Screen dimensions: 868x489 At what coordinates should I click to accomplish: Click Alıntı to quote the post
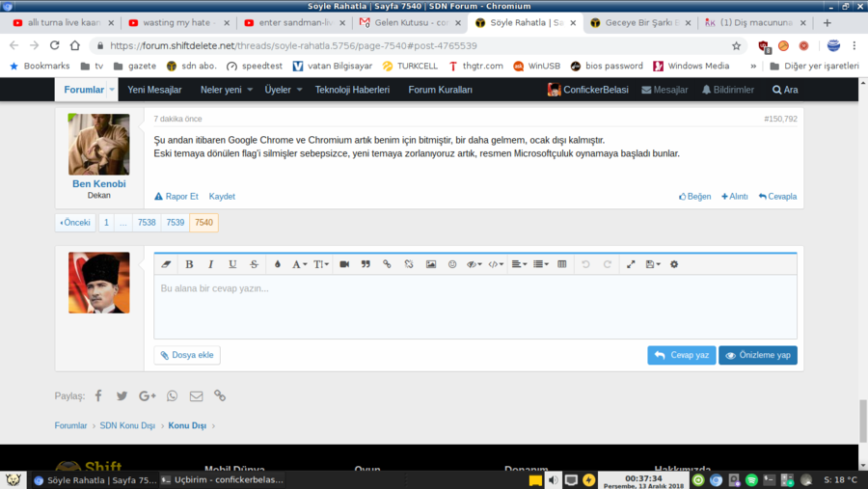point(735,196)
